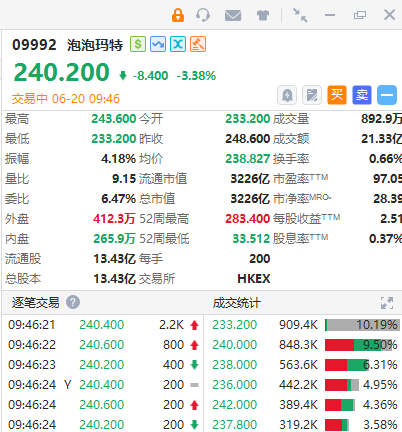Click the blue 卖 sell button
This screenshot has height=432, width=402.
pos(362,95)
